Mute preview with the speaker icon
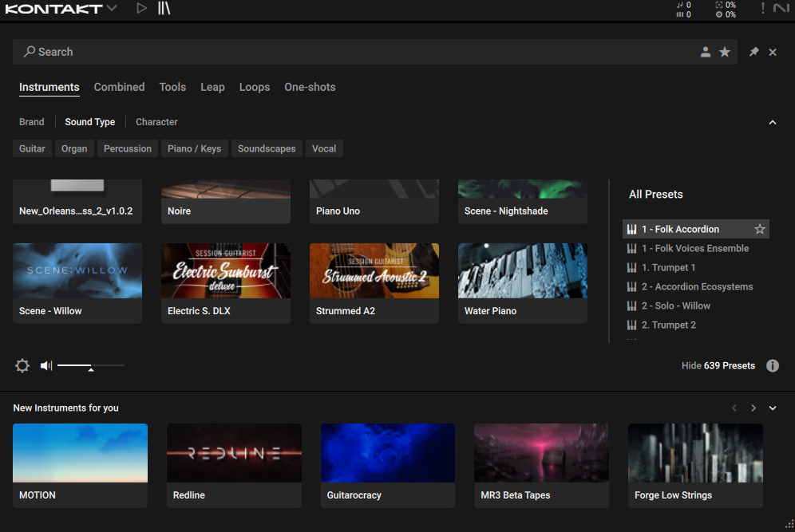795x532 pixels. 46,365
